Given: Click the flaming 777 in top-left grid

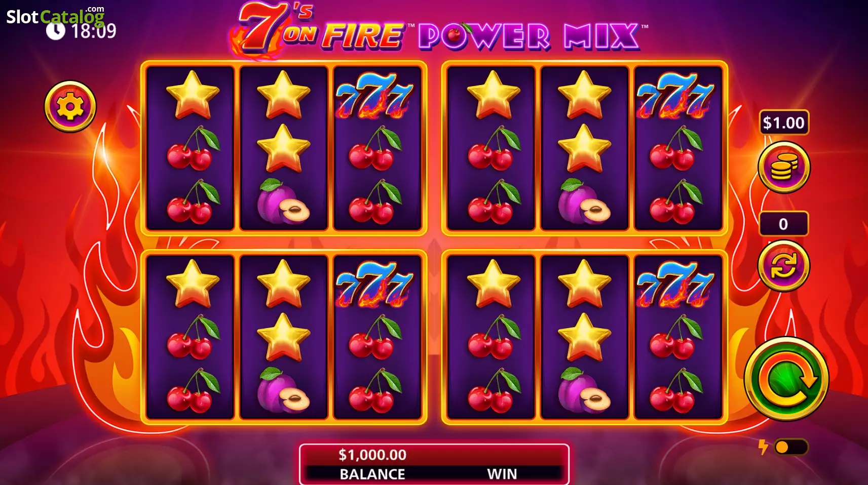Looking at the screenshot, I should (x=375, y=95).
